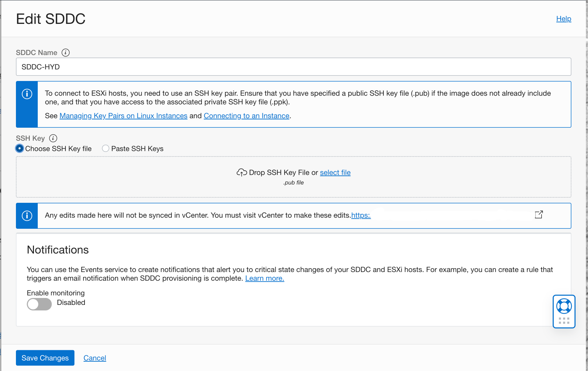The image size is (588, 371).
Task: Select the Paste SSH Keys radio button
Action: (x=105, y=148)
